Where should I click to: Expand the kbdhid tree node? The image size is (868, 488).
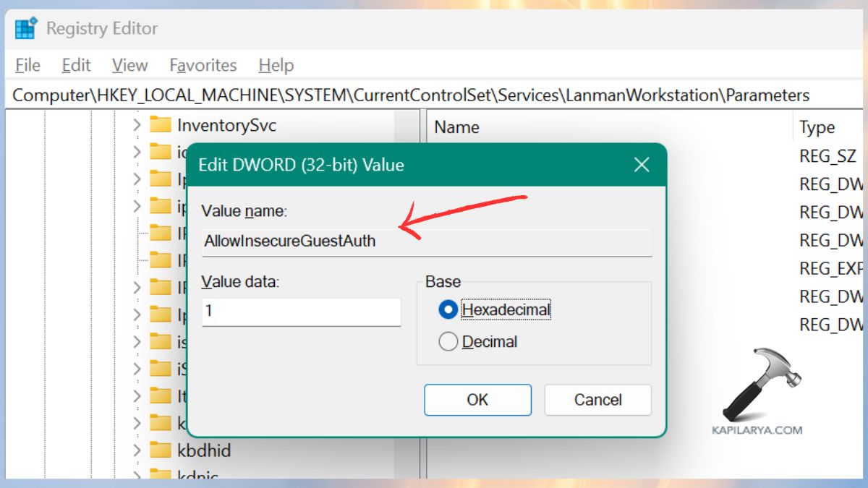pos(137,450)
